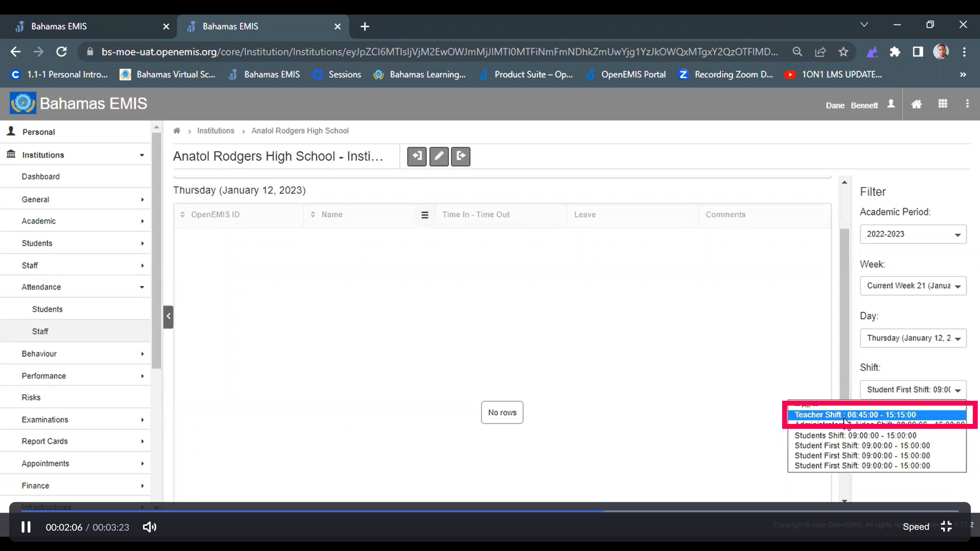
Task: Click the edit pencil icon
Action: [x=439, y=156]
